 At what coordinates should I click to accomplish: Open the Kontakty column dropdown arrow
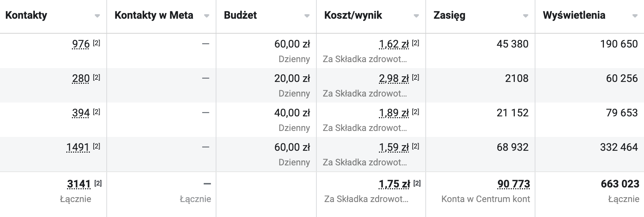click(97, 16)
